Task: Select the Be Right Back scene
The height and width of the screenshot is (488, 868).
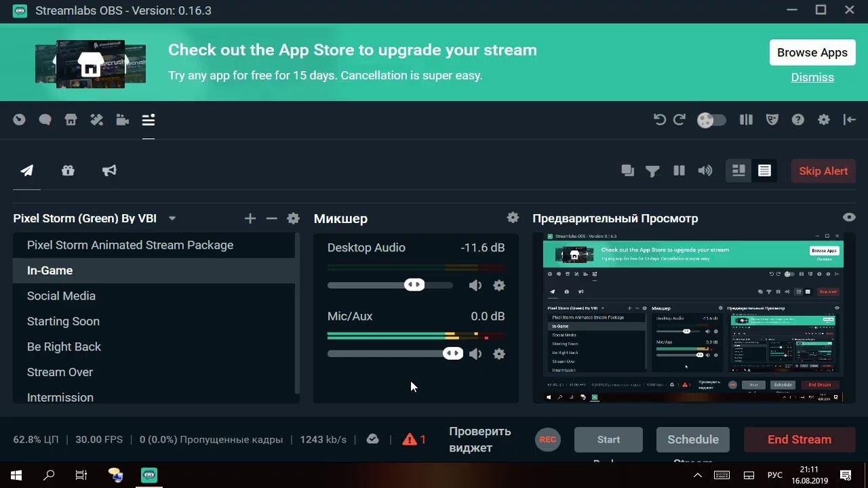Action: coord(154,347)
